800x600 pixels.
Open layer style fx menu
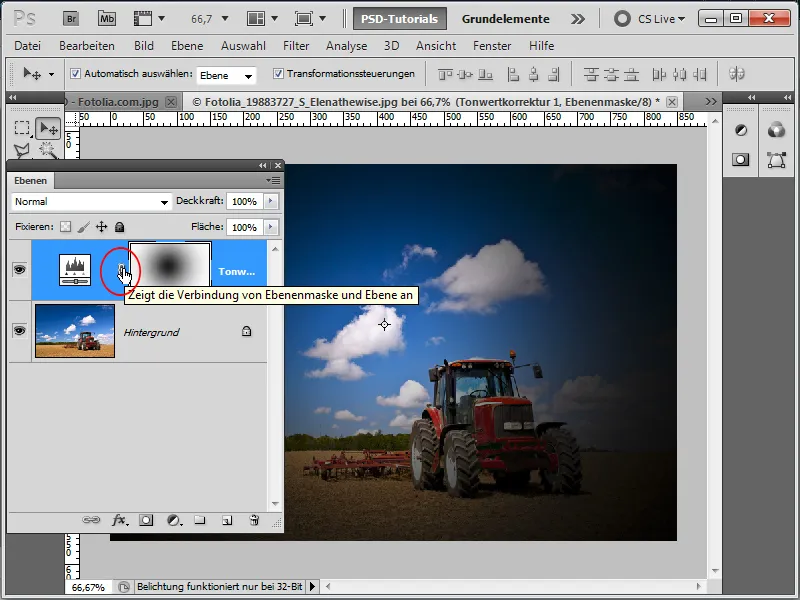119,520
